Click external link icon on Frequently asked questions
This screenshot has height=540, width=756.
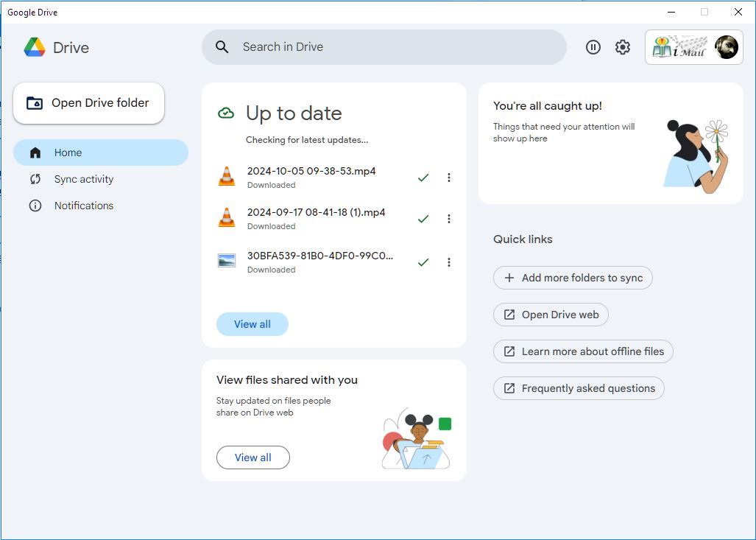click(x=509, y=388)
